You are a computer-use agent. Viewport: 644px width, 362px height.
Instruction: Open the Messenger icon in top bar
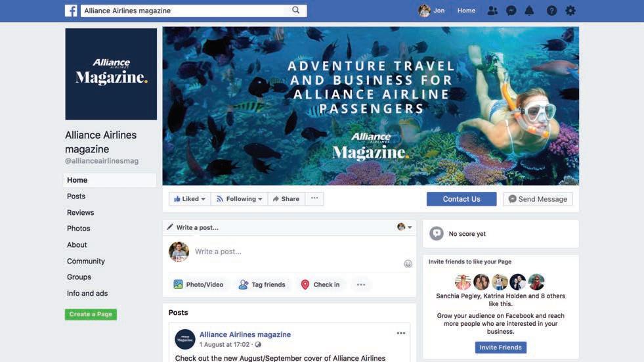[x=511, y=11]
